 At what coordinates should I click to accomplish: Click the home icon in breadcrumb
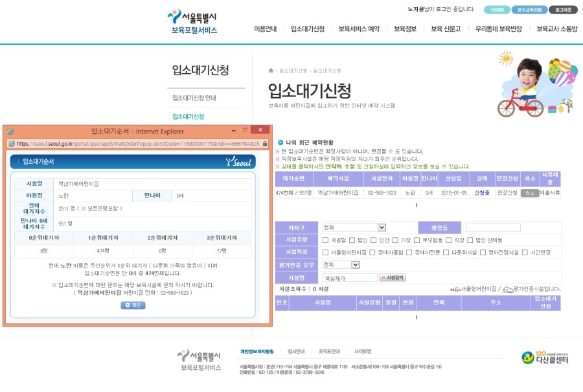click(x=271, y=70)
